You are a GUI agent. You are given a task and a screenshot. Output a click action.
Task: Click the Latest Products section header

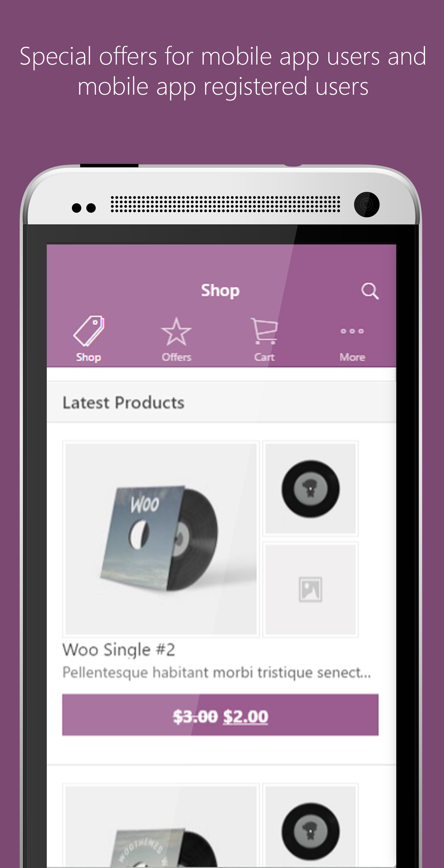123,402
